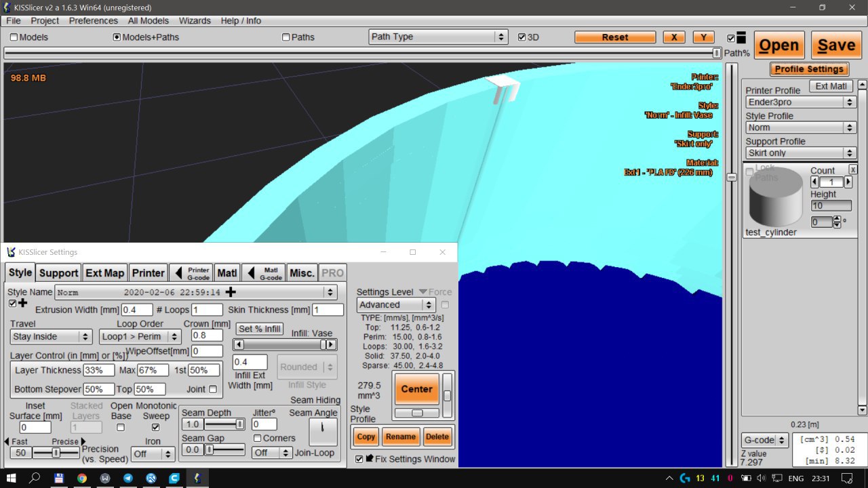868x488 pixels.
Task: Disable the Monotonic Sweep checkbox
Action: coord(156,427)
